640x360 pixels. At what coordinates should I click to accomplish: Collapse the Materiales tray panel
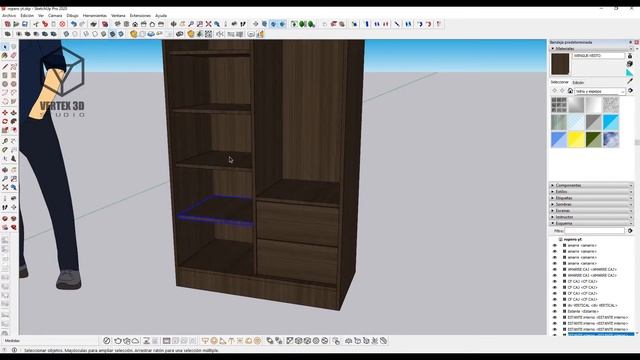click(591, 49)
